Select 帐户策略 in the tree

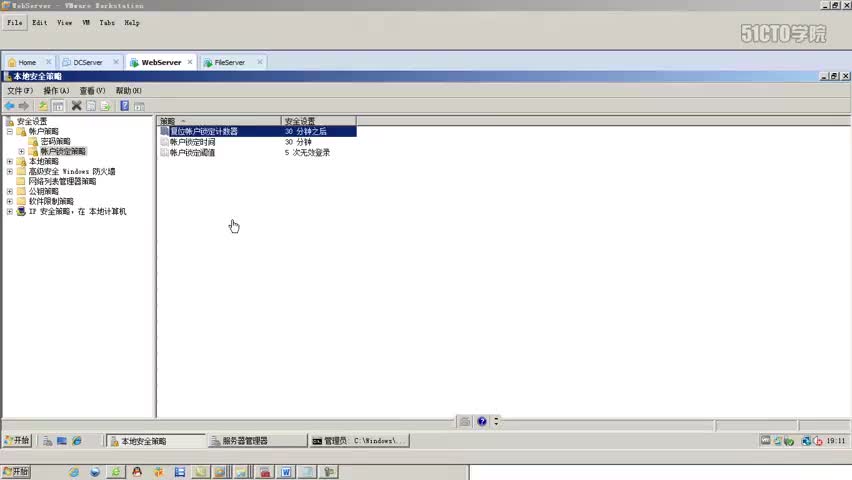[x=43, y=132]
